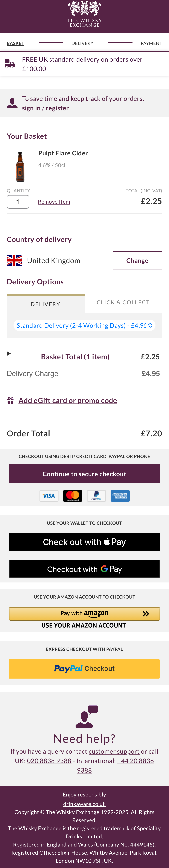Click the Mastercard payment icon
The image size is (169, 868).
click(72, 496)
